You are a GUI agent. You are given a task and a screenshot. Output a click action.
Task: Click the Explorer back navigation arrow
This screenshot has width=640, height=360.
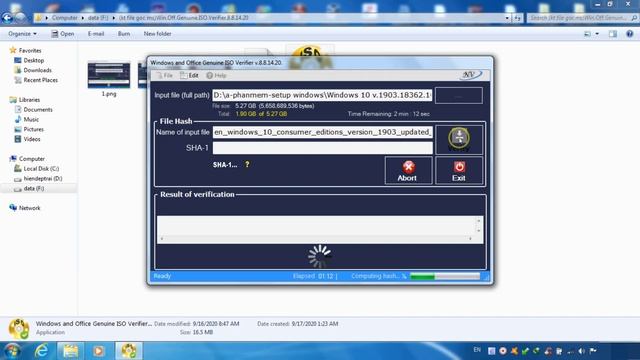[7, 18]
